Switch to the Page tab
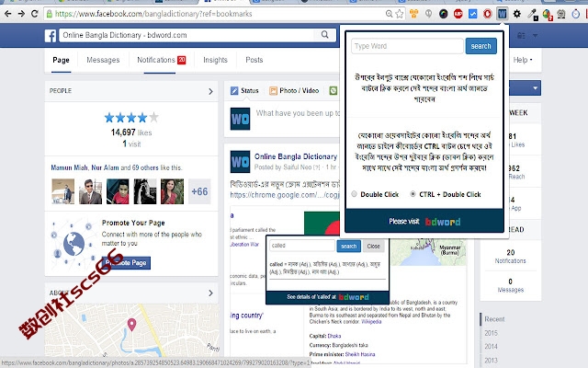 (61, 60)
